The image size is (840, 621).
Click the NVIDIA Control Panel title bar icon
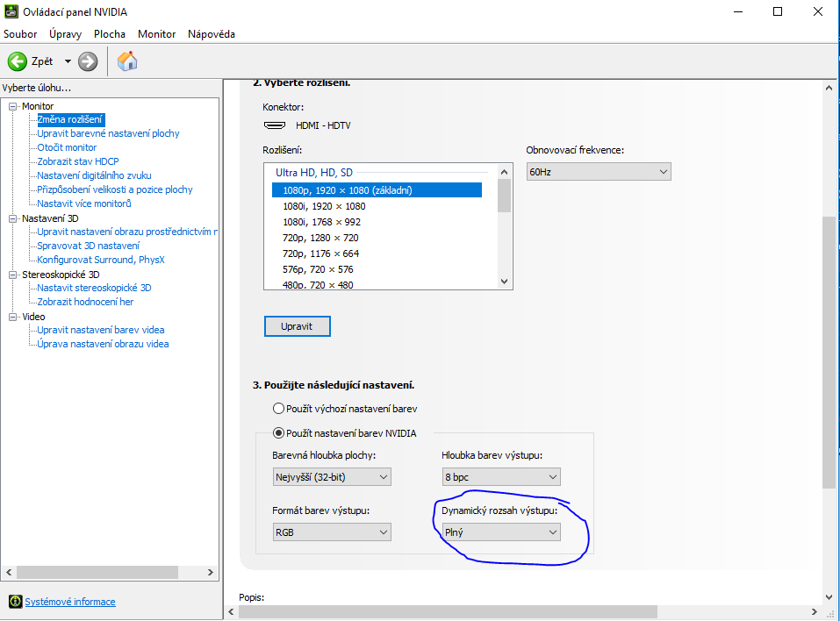(x=11, y=11)
